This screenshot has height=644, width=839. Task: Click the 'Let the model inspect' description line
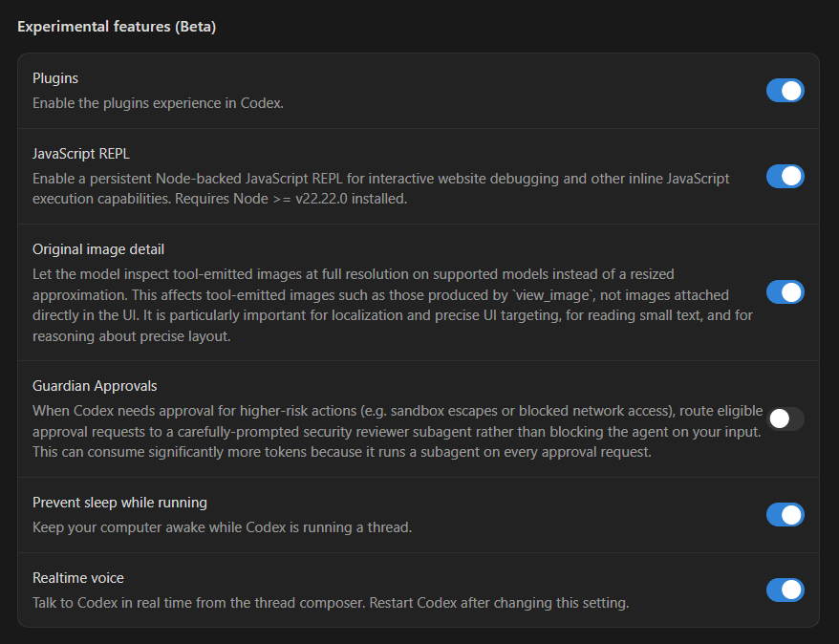(x=354, y=274)
